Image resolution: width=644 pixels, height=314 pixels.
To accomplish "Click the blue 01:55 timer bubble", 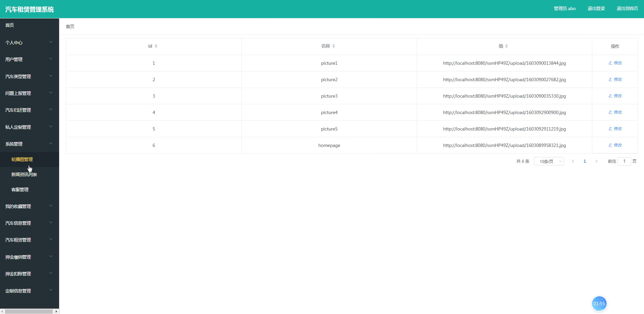I will pyautogui.click(x=599, y=304).
